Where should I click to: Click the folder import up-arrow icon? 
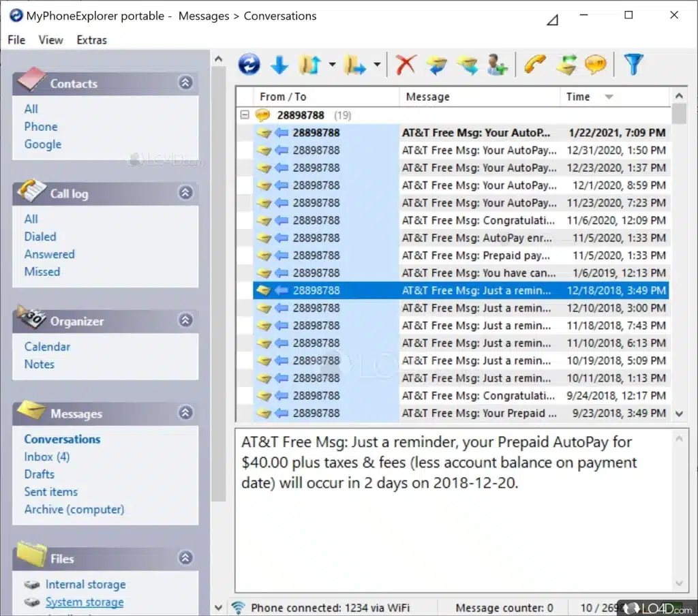pyautogui.click(x=310, y=65)
